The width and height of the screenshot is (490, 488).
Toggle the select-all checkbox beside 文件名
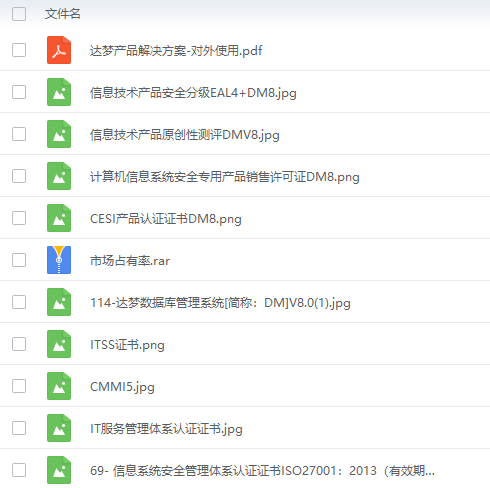point(19,14)
